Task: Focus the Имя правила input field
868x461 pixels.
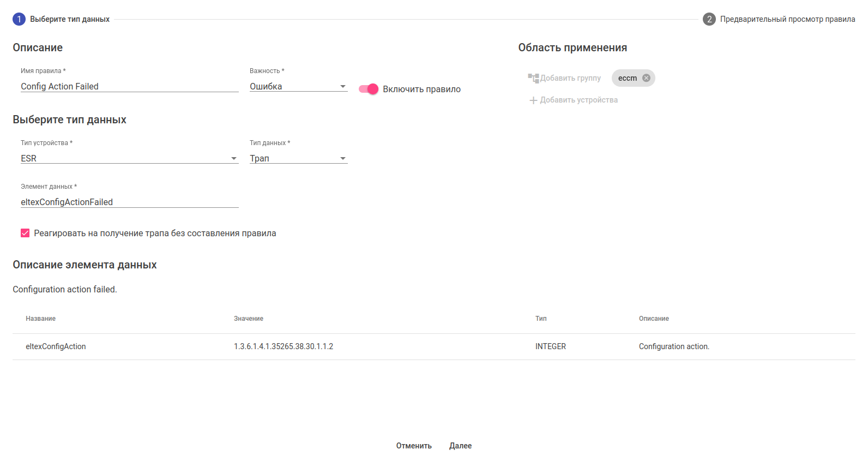Action: pos(129,86)
